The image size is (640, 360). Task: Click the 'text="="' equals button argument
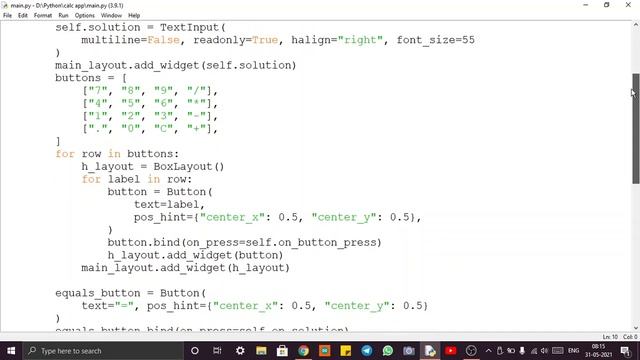pos(107,306)
